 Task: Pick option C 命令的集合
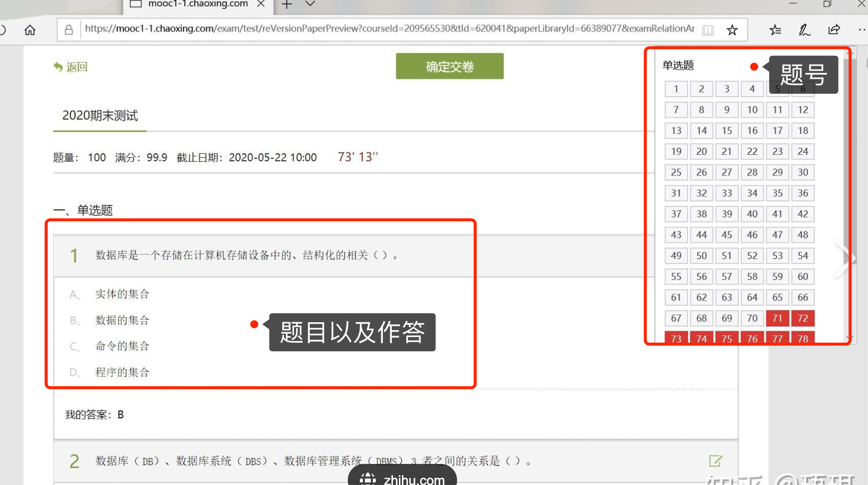[x=122, y=346]
